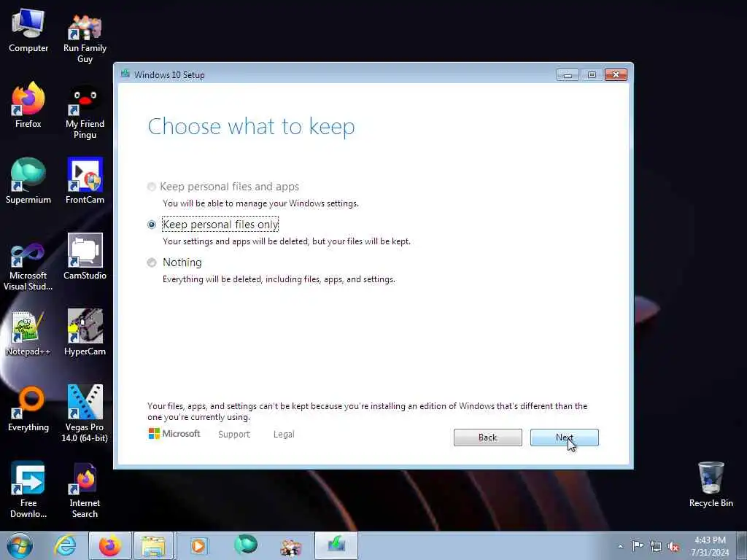Open the Windows Start menu orb
This screenshot has width=747, height=560.
coord(20,545)
